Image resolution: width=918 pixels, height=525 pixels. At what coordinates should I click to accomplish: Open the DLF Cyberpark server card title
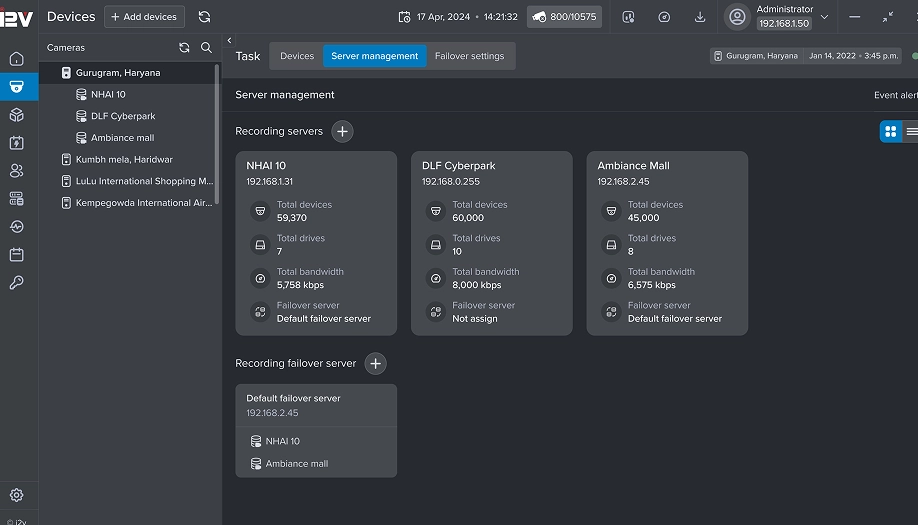(459, 166)
